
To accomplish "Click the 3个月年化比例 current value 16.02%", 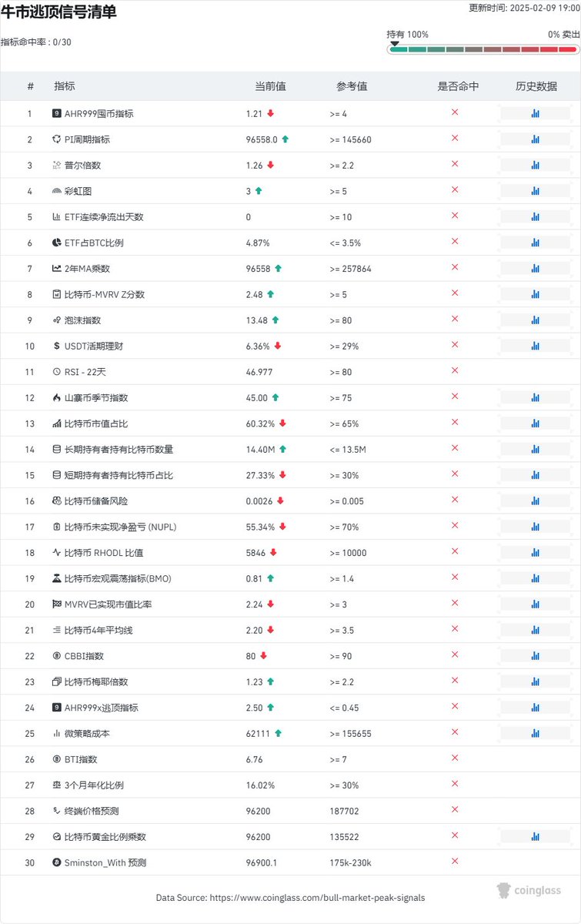I will coord(261,785).
